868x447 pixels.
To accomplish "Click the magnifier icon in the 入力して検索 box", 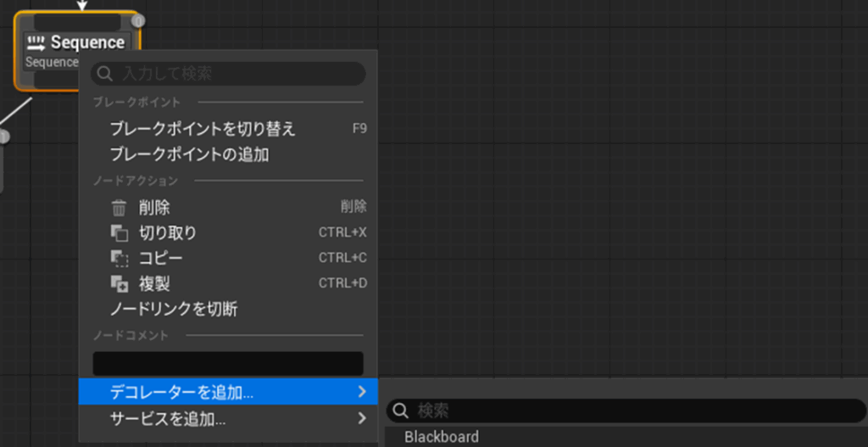I will (x=105, y=74).
